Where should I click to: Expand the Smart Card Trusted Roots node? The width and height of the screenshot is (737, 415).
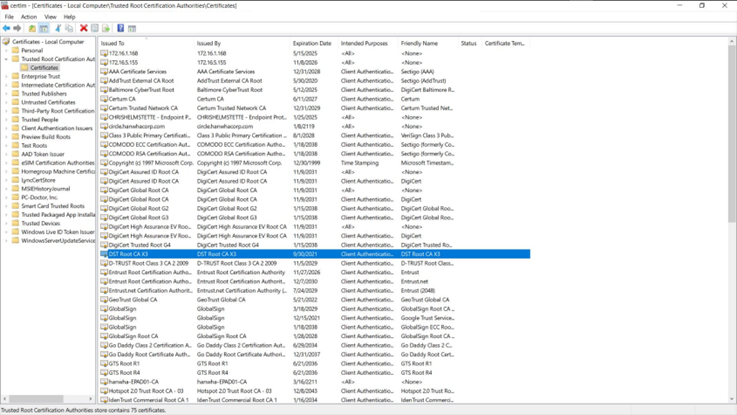(6, 206)
